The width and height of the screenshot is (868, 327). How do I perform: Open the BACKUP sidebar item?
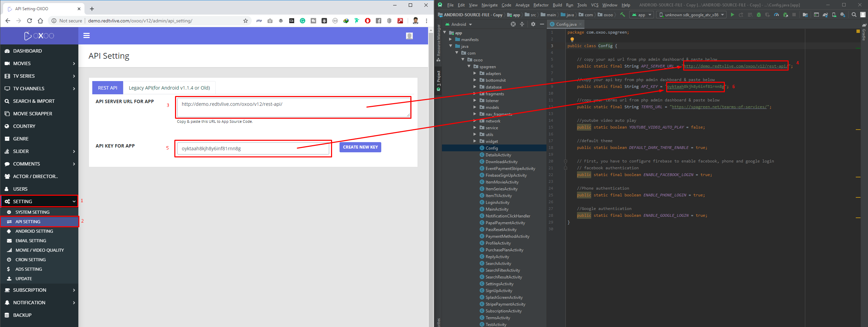click(x=39, y=315)
